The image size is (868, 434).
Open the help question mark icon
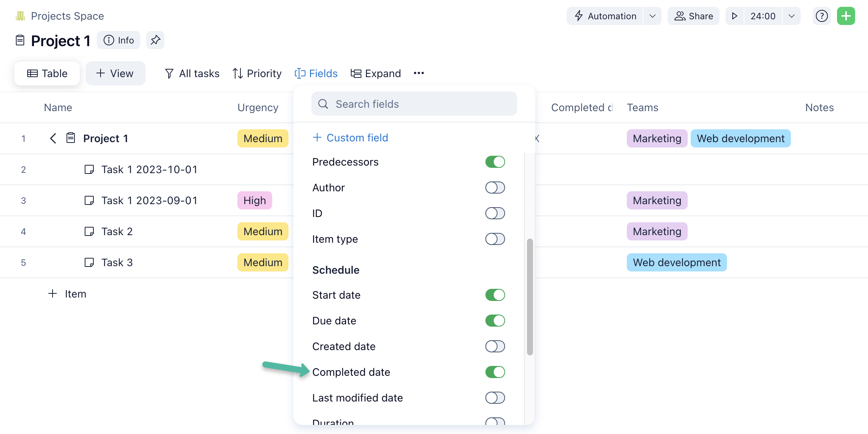tap(821, 16)
